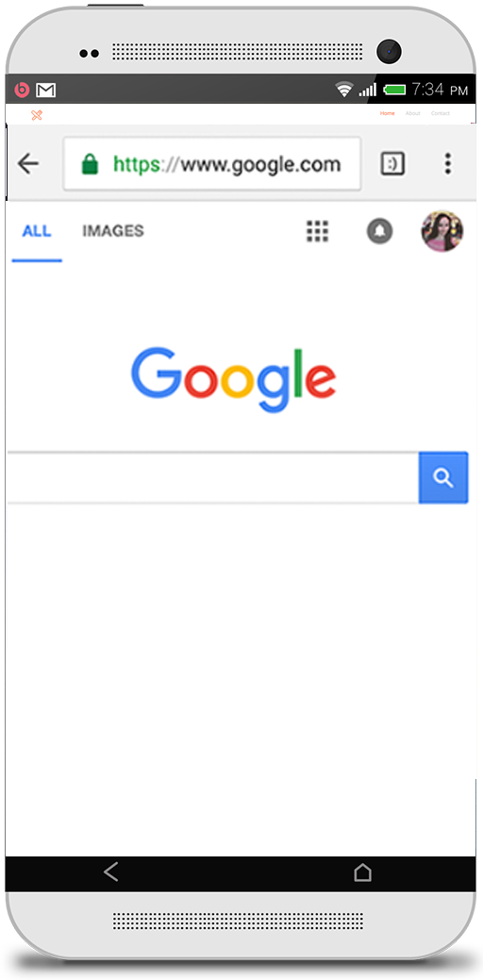This screenshot has width=483, height=980.
Task: Click the Contact link in top navigation
Action: (440, 114)
